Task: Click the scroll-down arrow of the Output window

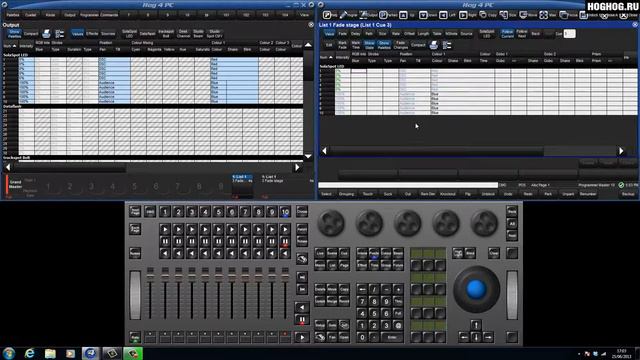Action: [308, 156]
